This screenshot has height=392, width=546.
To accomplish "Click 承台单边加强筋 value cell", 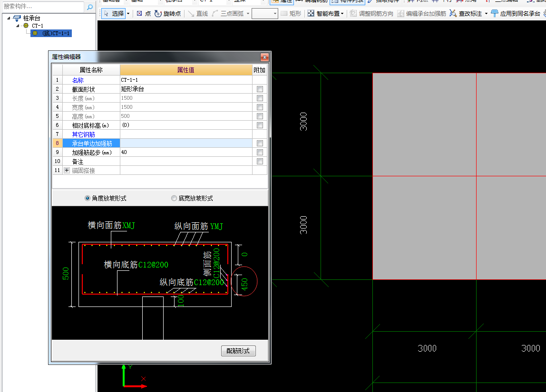I will tap(186, 143).
